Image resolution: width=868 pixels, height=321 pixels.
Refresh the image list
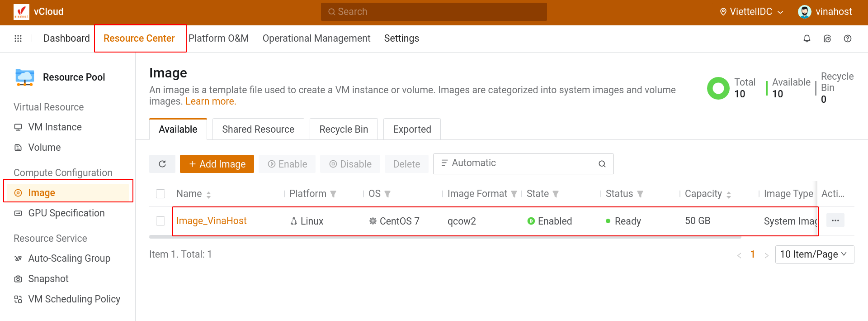[162, 164]
